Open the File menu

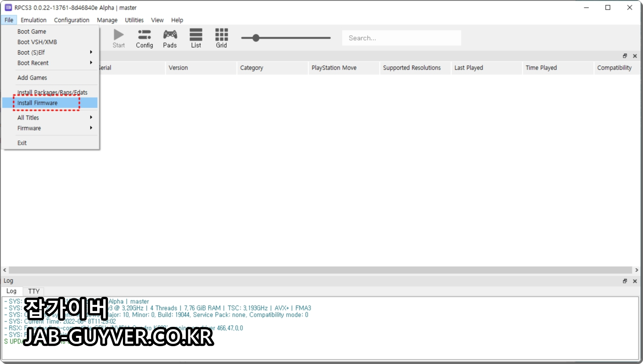pyautogui.click(x=9, y=20)
